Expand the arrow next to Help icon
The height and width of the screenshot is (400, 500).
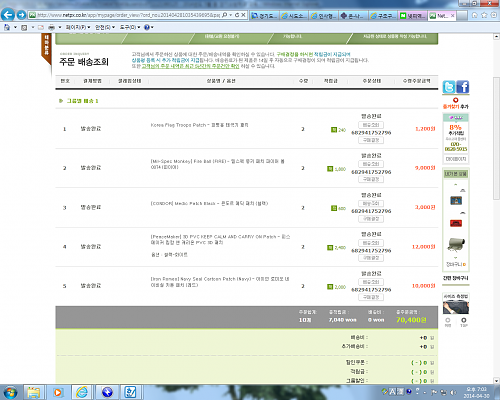tap(152, 27)
